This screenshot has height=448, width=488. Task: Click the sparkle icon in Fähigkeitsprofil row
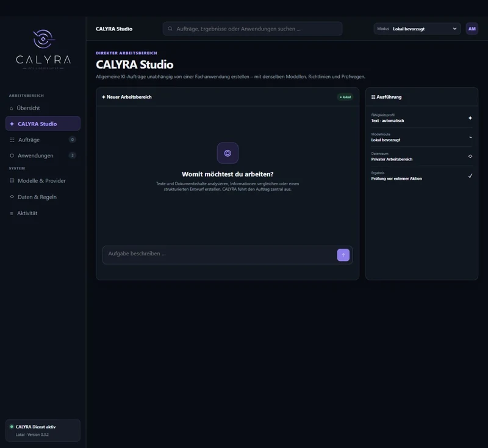pyautogui.click(x=470, y=118)
